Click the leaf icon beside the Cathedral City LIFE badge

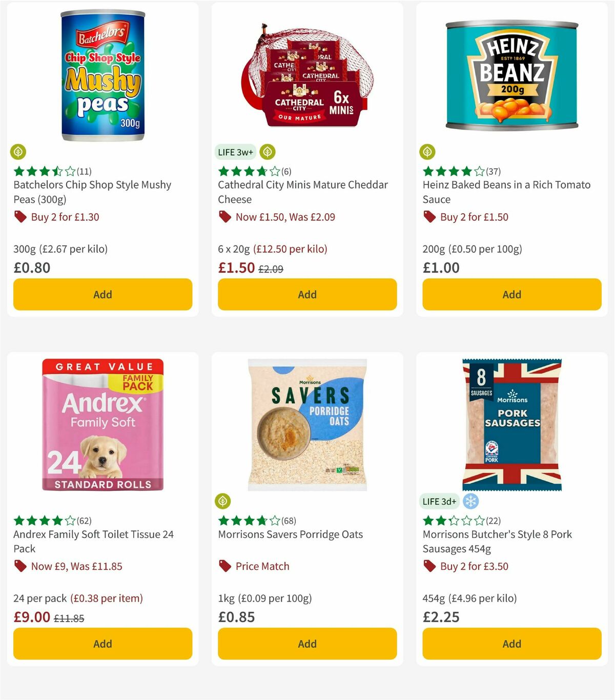pyautogui.click(x=267, y=152)
